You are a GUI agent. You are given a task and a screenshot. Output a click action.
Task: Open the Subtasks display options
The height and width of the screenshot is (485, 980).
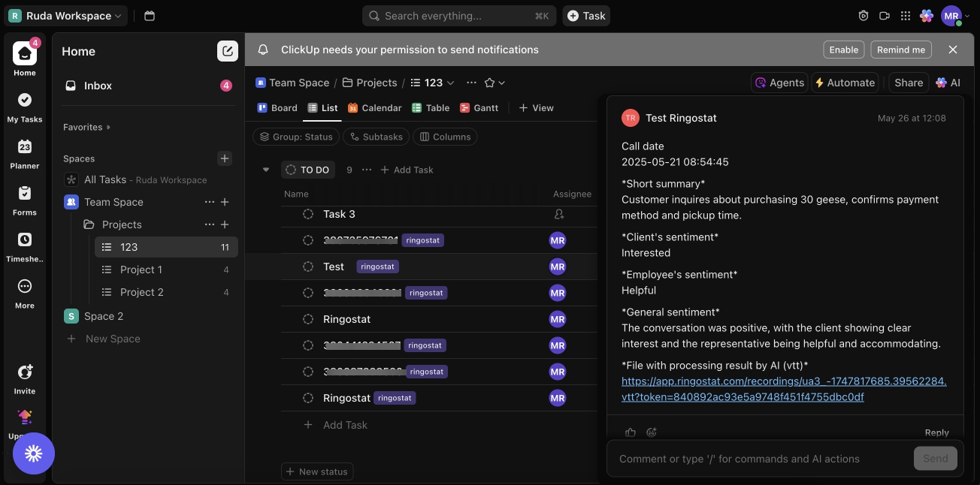[x=376, y=137]
